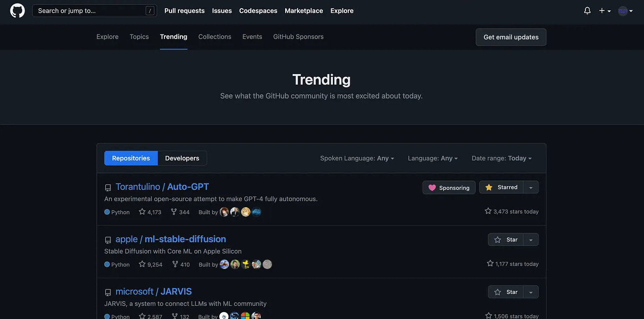The image size is (644, 319).
Task: Open the Language filter dropdown
Action: point(433,158)
